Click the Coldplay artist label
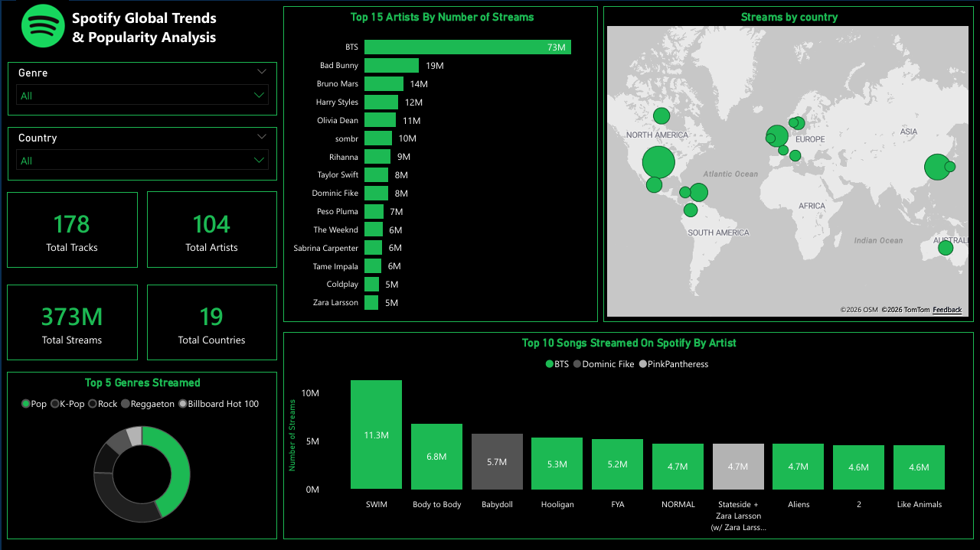Image resolution: width=980 pixels, height=550 pixels. (x=342, y=285)
